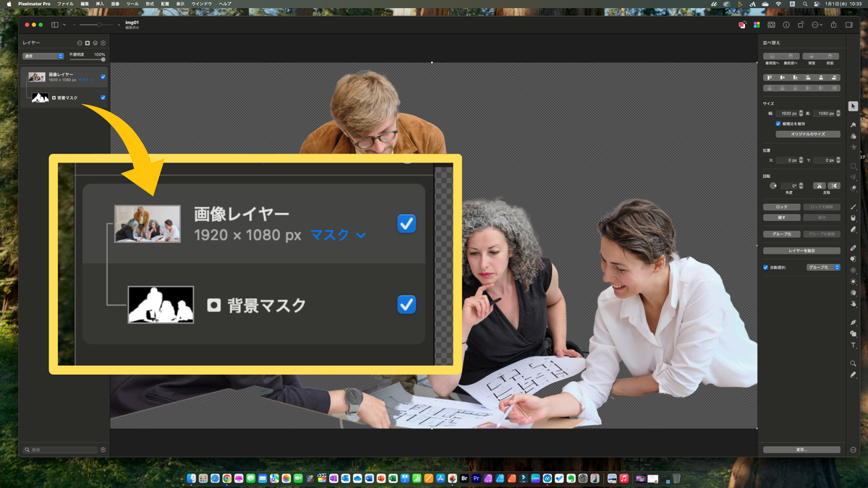Select the Eraser tool
The height and width of the screenshot is (488, 868).
(854, 229)
